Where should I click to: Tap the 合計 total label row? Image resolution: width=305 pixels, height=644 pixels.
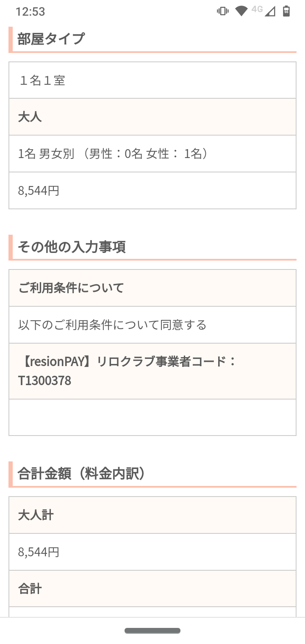click(x=152, y=589)
